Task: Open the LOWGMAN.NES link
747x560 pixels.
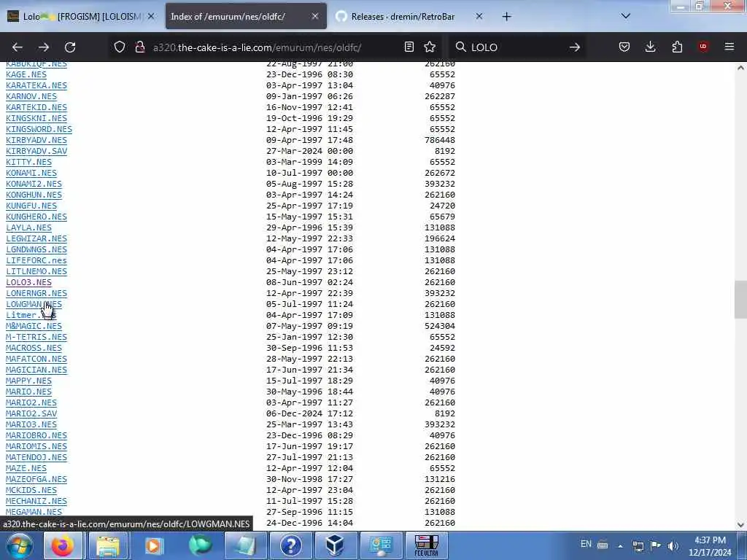Action: pos(34,304)
